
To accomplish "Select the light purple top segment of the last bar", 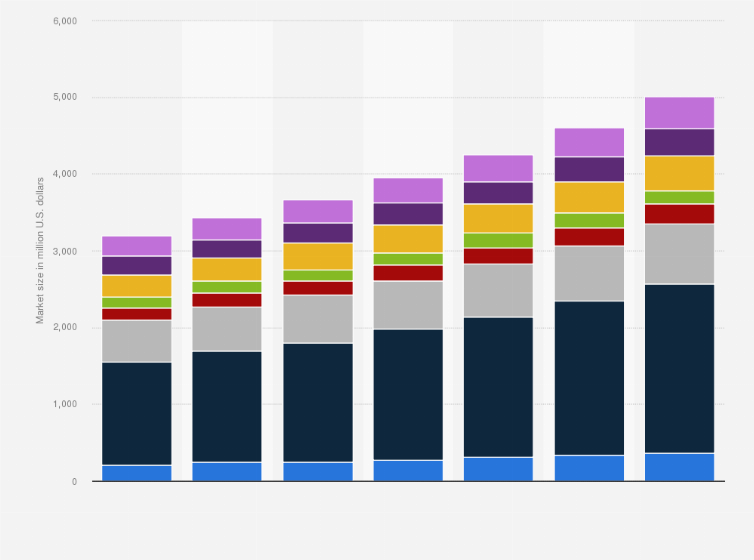I will [679, 112].
